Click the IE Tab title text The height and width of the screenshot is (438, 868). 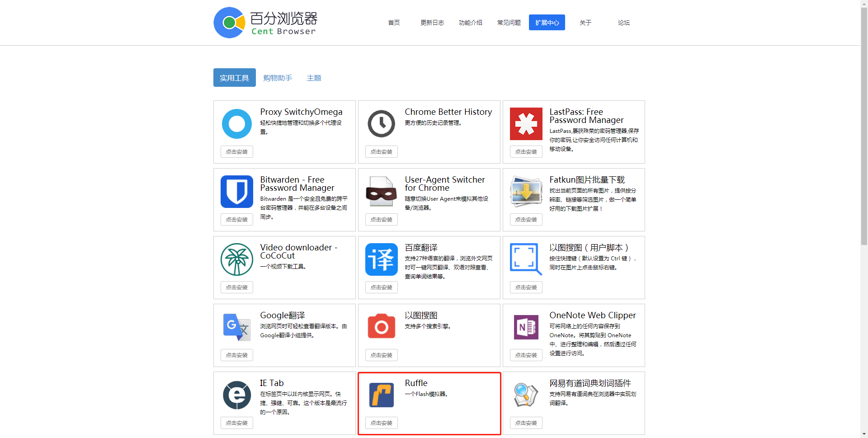pos(272,383)
